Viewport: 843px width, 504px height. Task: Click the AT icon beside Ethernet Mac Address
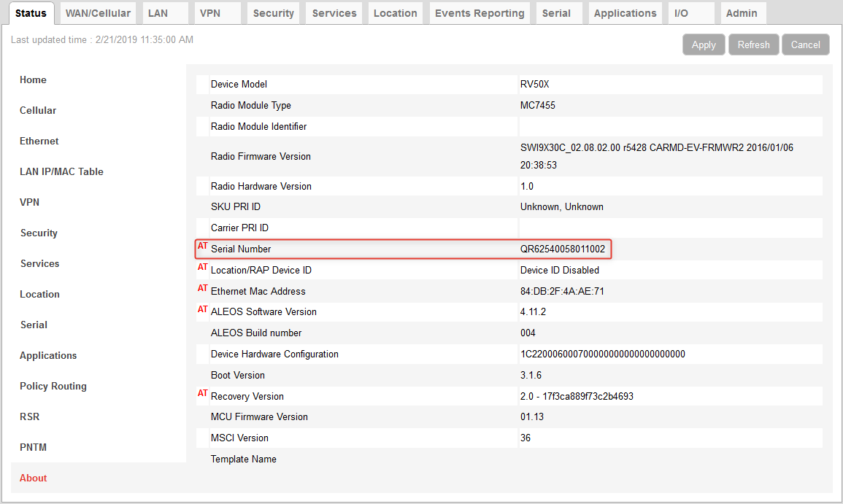pos(202,288)
